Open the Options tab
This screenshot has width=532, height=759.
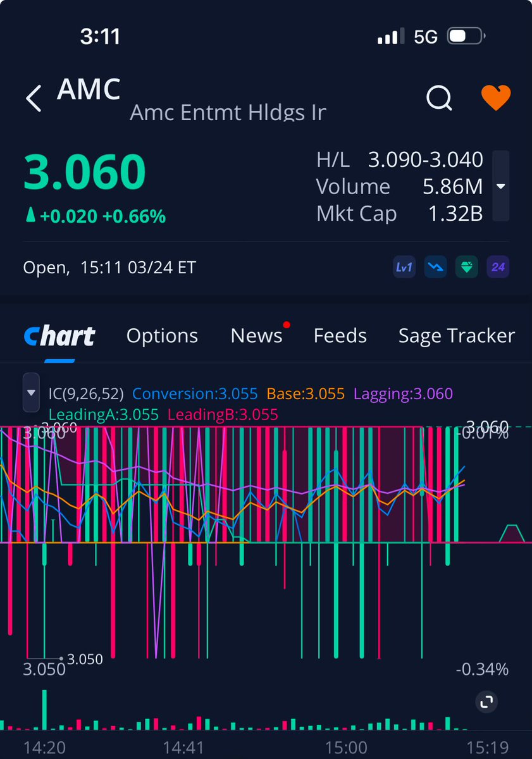click(x=162, y=336)
